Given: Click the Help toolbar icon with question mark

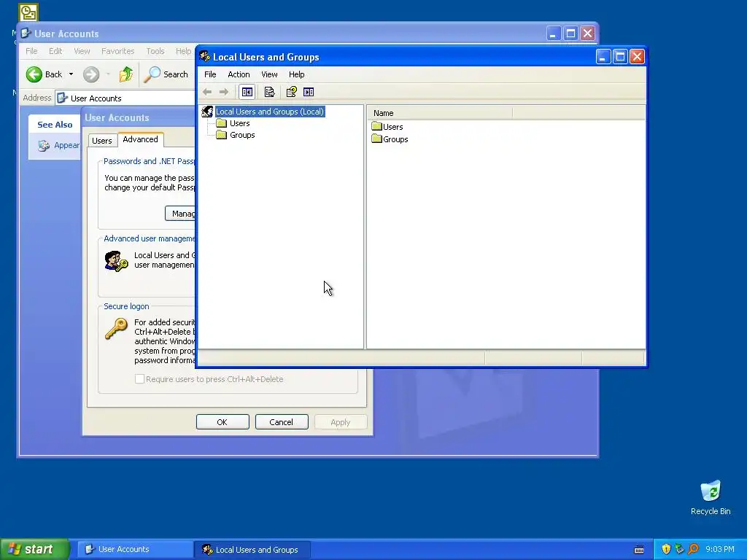Looking at the screenshot, I should [292, 92].
